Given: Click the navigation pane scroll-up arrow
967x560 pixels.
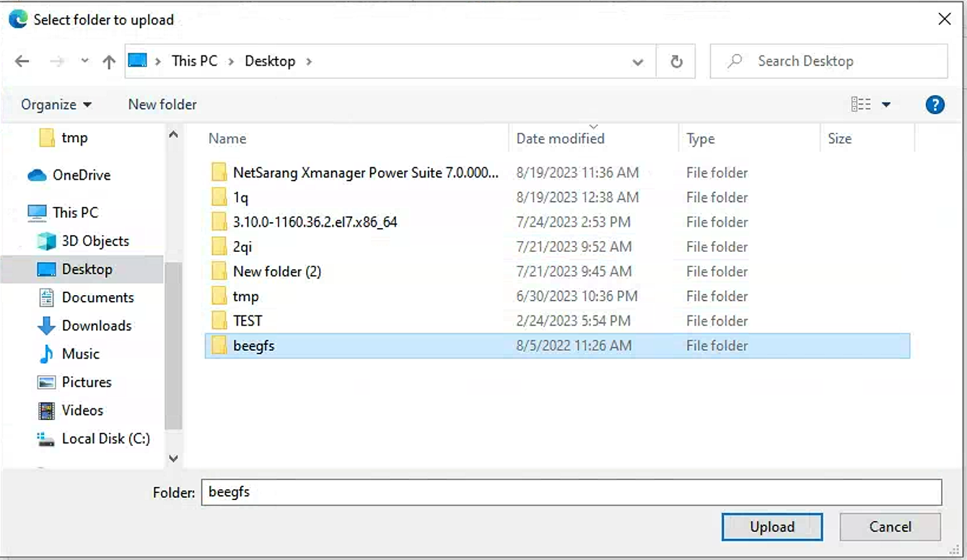Looking at the screenshot, I should [x=173, y=134].
